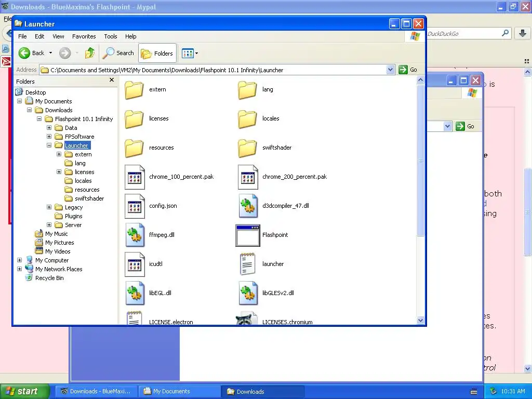This screenshot has width=532, height=399.
Task: Open the File menu in Launcher window
Action: coord(22,36)
